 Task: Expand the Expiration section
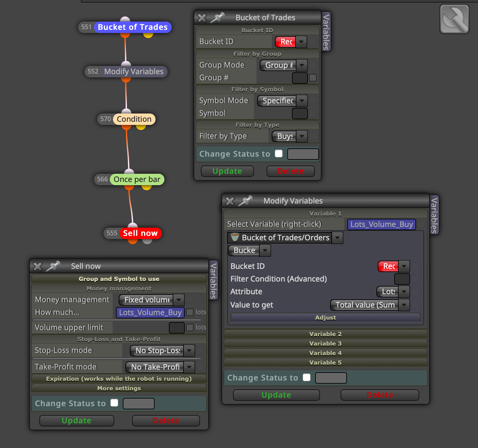click(119, 379)
